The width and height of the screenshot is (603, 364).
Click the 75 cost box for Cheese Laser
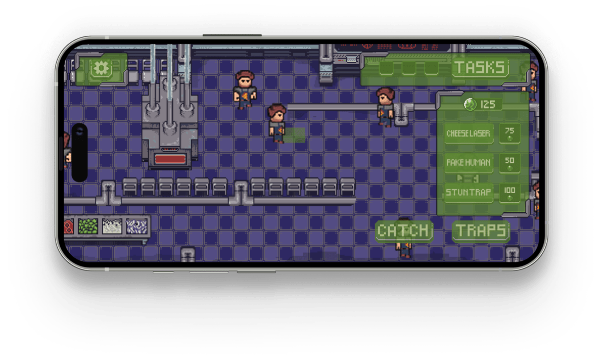point(509,133)
